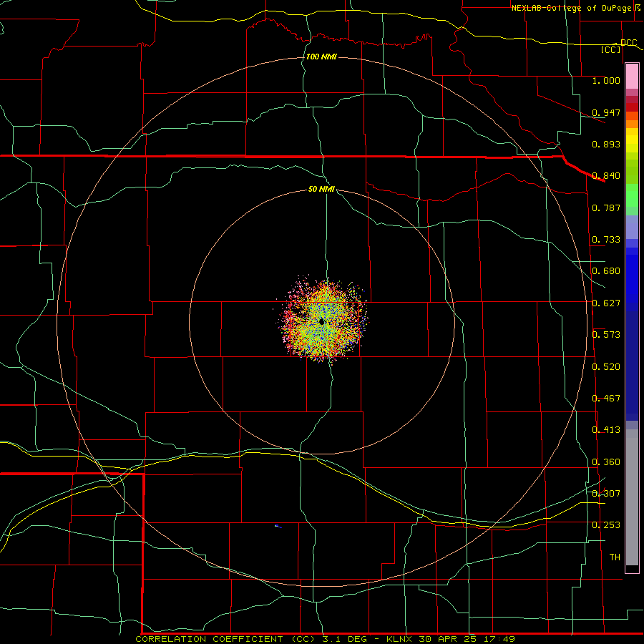Click the TH threshold label
Screen dimensions: 644x644
click(615, 557)
